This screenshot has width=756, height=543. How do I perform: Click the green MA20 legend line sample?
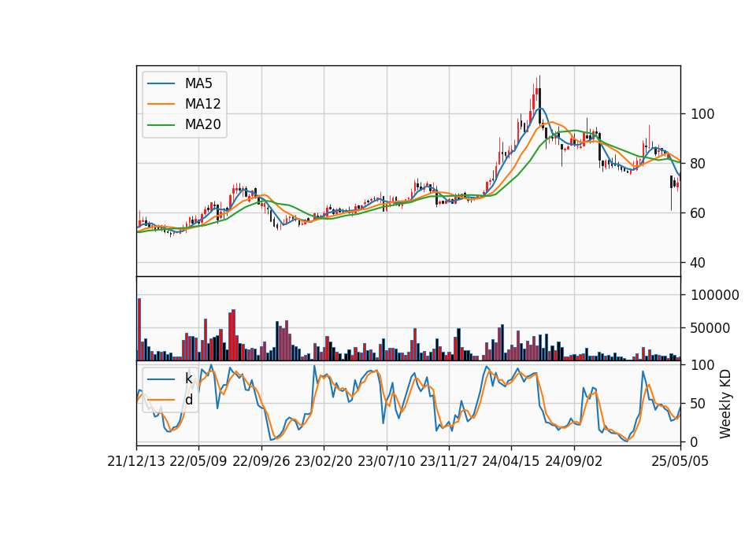tap(161, 125)
